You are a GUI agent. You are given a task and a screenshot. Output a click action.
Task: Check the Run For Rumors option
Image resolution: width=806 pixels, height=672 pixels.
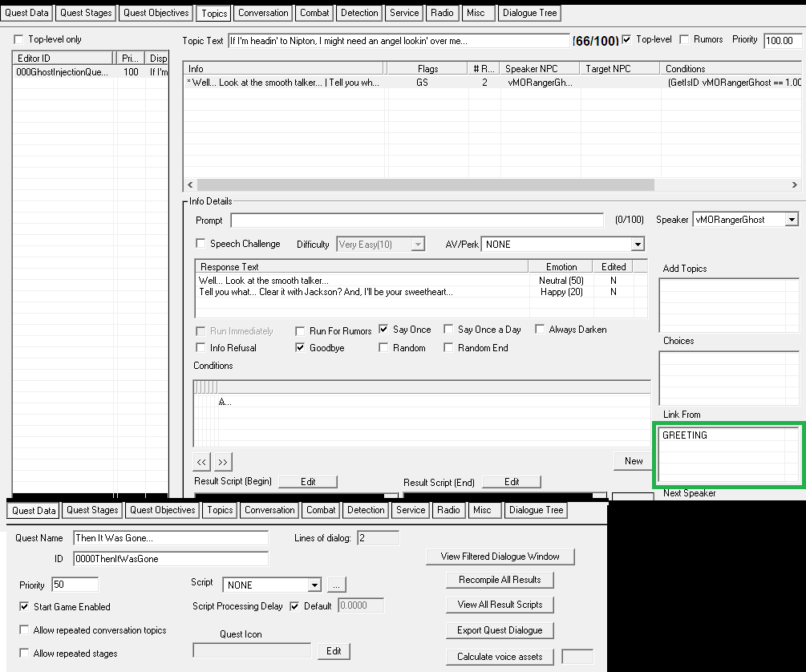point(300,331)
